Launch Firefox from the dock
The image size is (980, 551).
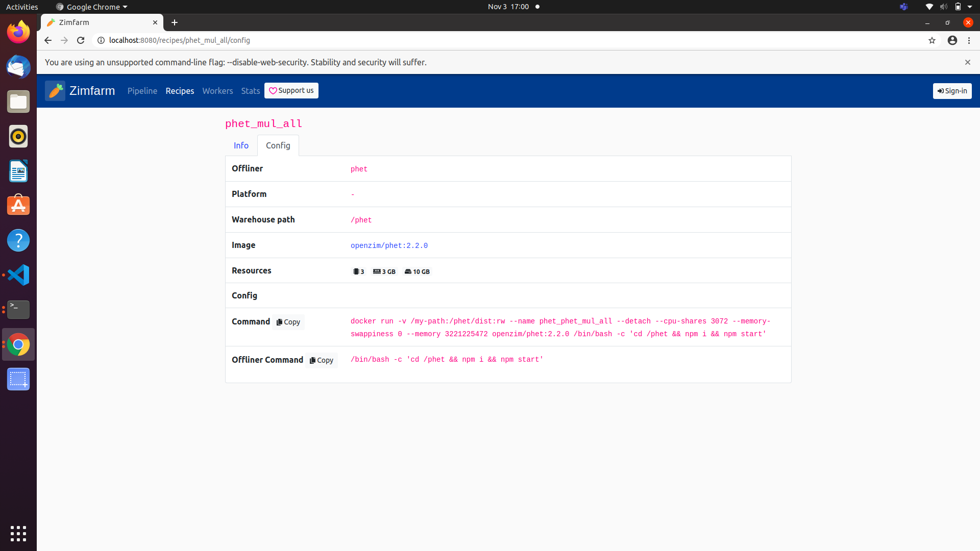pyautogui.click(x=18, y=32)
